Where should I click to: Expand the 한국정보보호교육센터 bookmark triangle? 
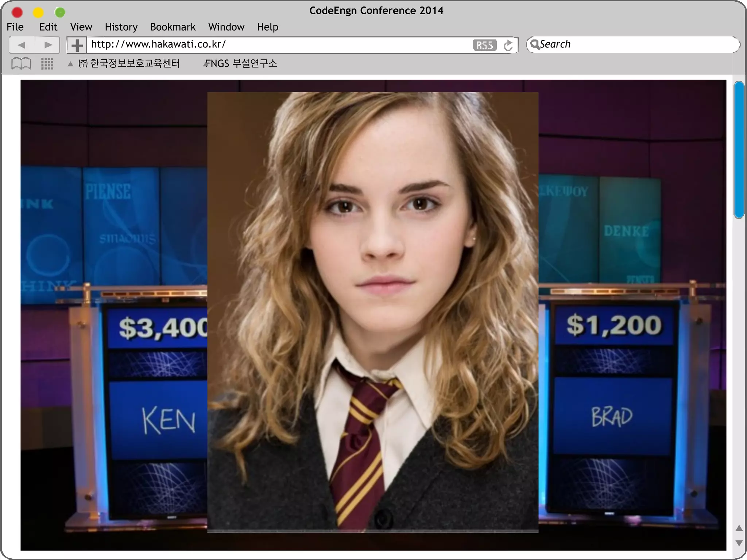coord(70,64)
